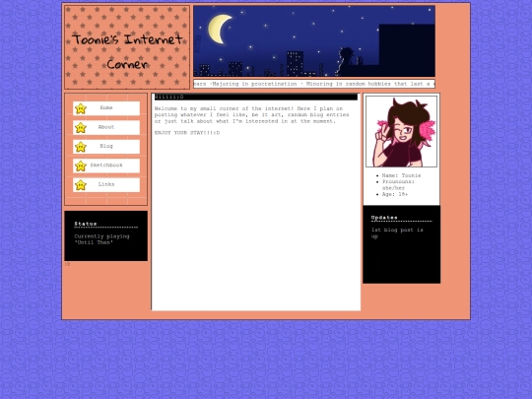Click the star icon beside Home
This screenshot has width=532, height=399.
pos(81,108)
